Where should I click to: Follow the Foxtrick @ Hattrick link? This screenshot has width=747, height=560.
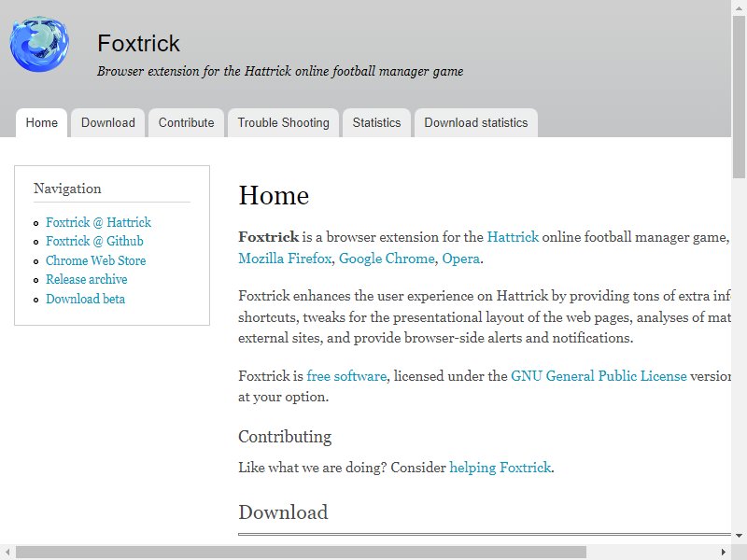98,222
